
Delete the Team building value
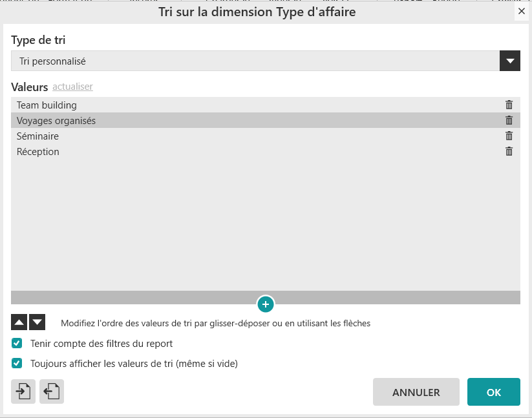pos(509,105)
